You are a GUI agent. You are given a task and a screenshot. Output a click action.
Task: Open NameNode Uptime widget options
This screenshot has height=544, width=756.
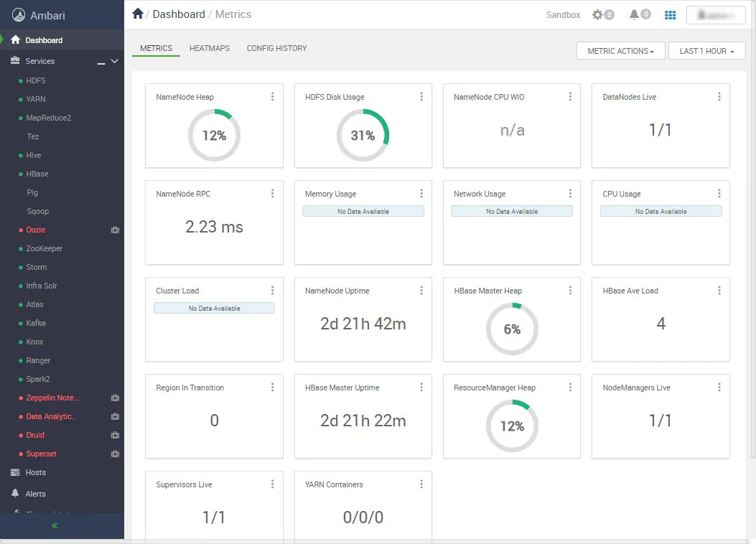pyautogui.click(x=421, y=290)
